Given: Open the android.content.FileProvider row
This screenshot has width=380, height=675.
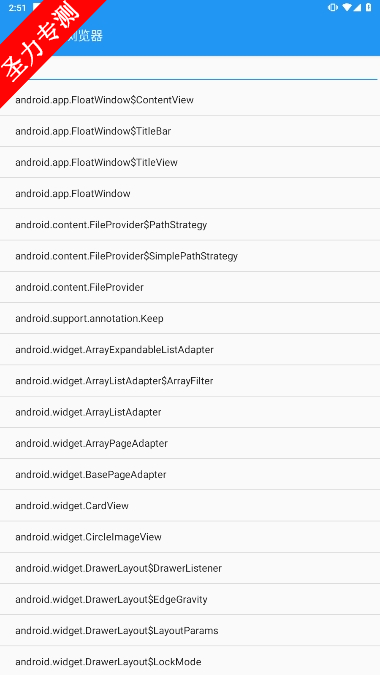Looking at the screenshot, I should (x=190, y=287).
